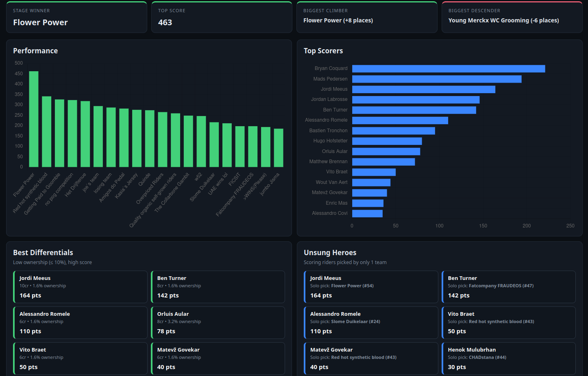The height and width of the screenshot is (376, 588).
Task: Click the Jordi Meeus bar in Top Scorers
Action: [424, 90]
